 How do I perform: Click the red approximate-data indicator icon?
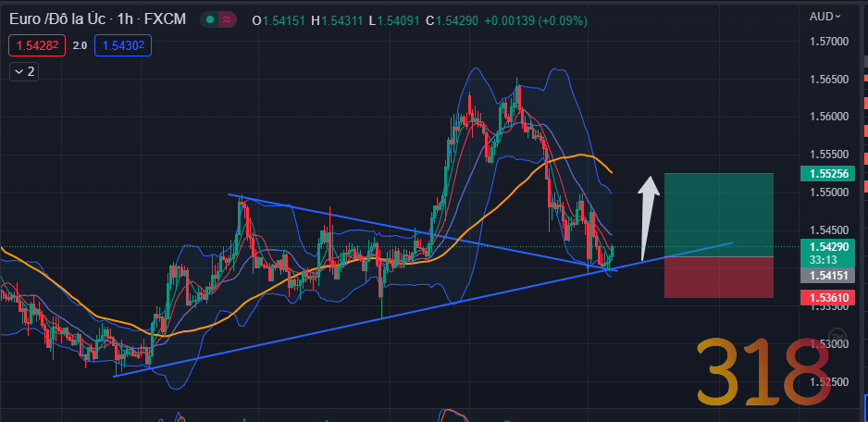[x=227, y=20]
